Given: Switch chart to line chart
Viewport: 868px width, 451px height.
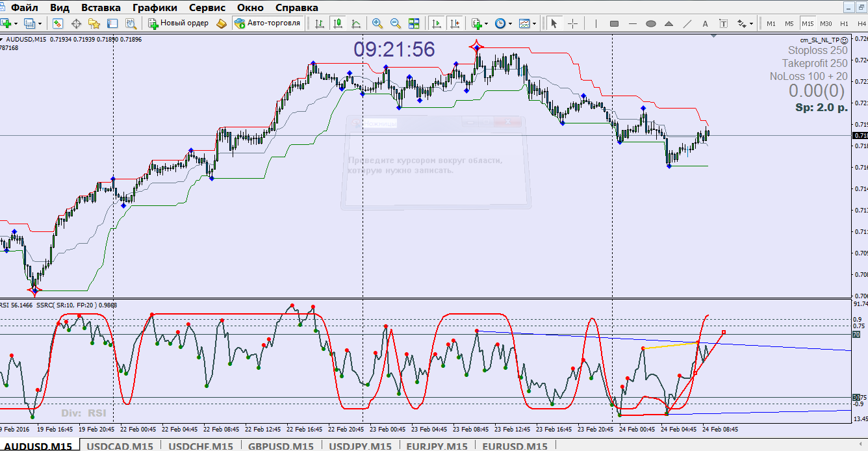Looking at the screenshot, I should (x=356, y=23).
